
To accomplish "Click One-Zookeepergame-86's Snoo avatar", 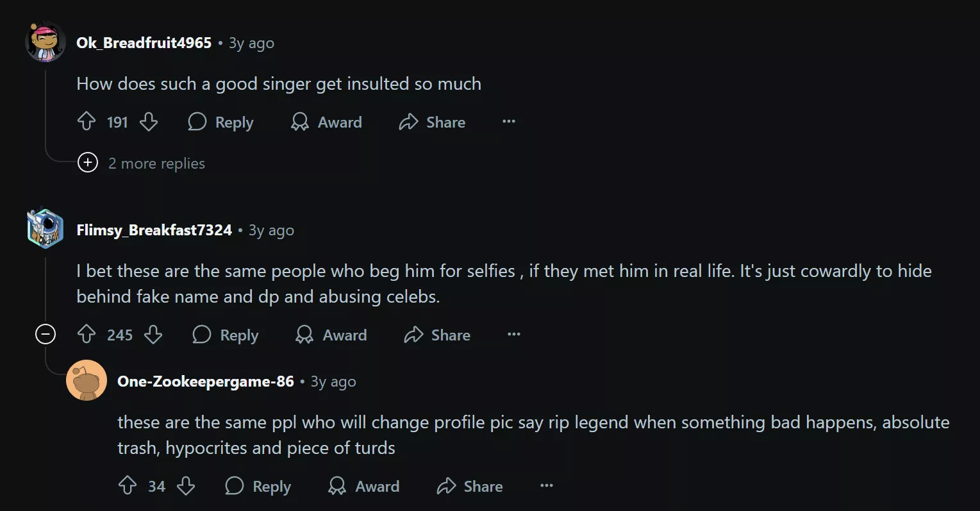I will tap(87, 380).
